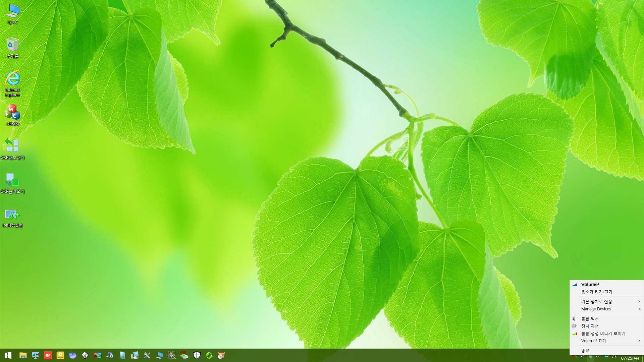This screenshot has width=644, height=362.
Task: Select the Volume² header menu entry
Action: 606,284
